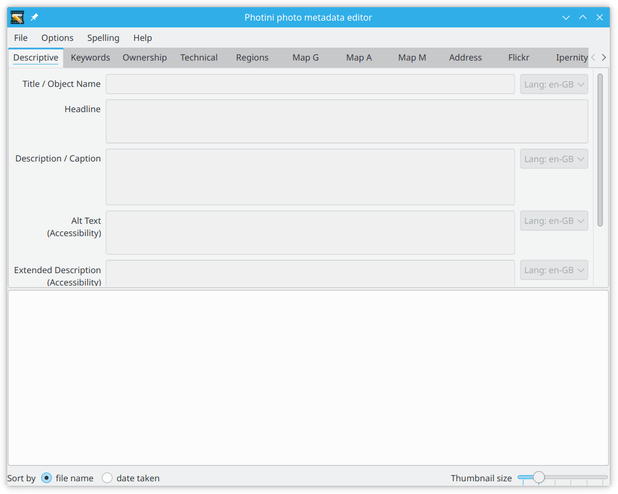The width and height of the screenshot is (618, 494).
Task: Switch to the Ownership tab
Action: coord(145,58)
